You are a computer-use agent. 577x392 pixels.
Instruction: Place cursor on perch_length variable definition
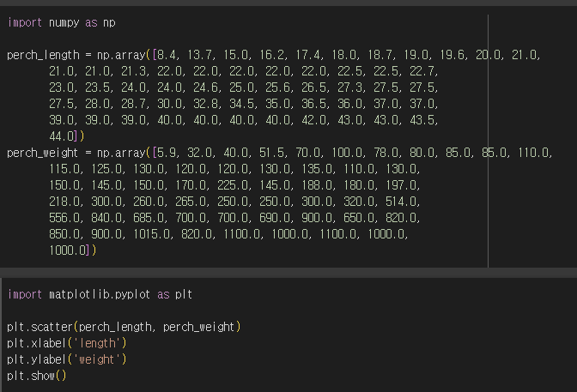(44, 55)
